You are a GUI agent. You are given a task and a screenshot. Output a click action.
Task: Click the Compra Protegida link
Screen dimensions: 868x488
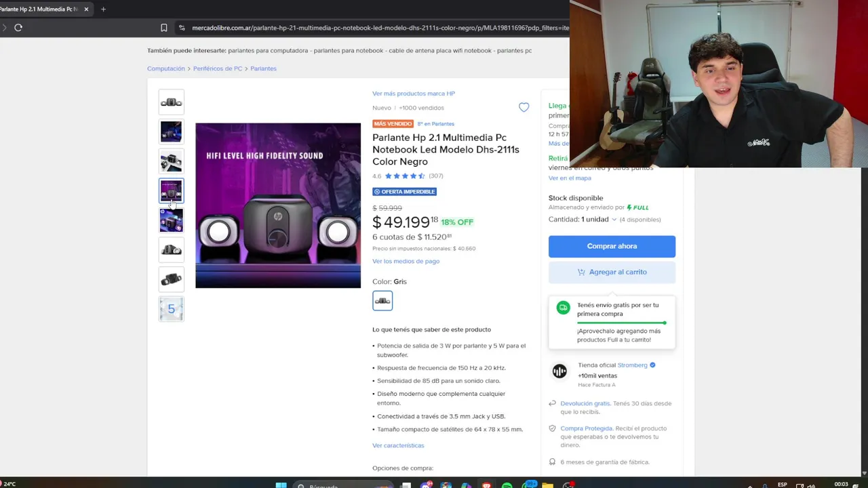pos(587,428)
